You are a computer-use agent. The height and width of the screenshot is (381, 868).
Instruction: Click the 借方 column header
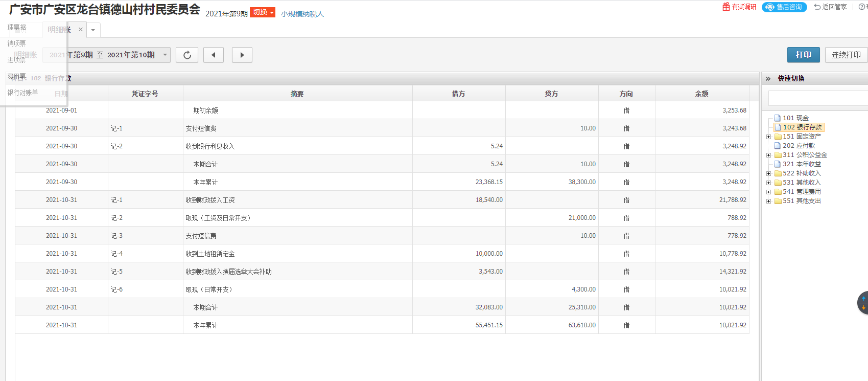pos(459,94)
